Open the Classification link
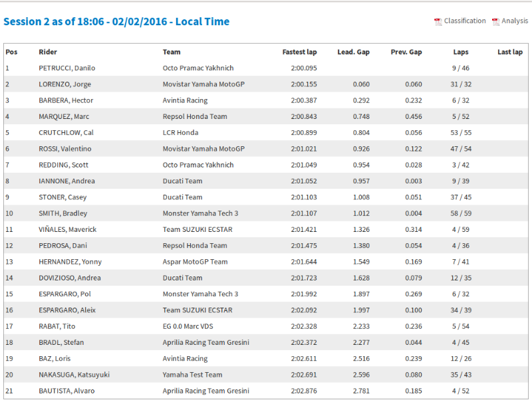 tap(465, 21)
